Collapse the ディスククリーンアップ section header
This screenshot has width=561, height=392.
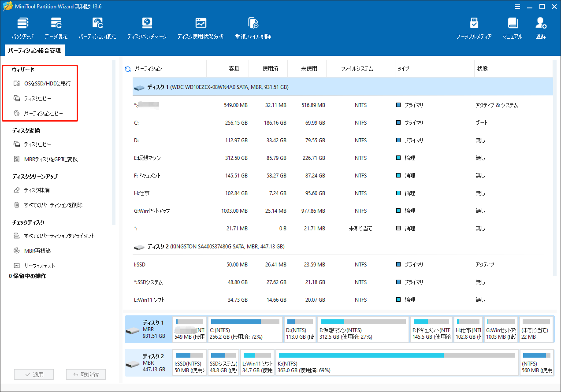(x=35, y=176)
